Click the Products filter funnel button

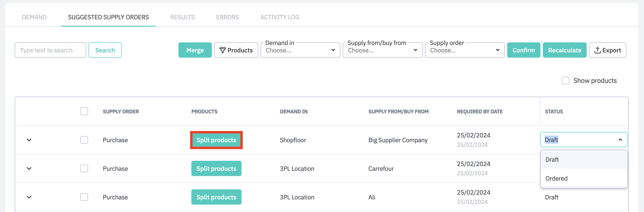(236, 50)
